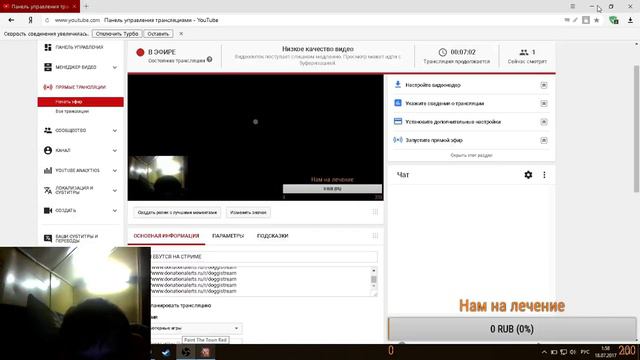Dismiss the Turbo notification bar
Viewport: 640px width, 360px height.
[181, 34]
